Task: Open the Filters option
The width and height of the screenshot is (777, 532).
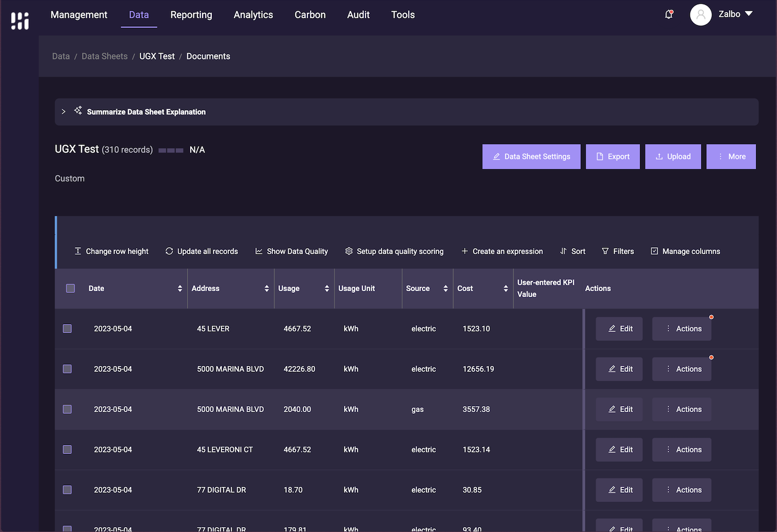Action: (617, 251)
